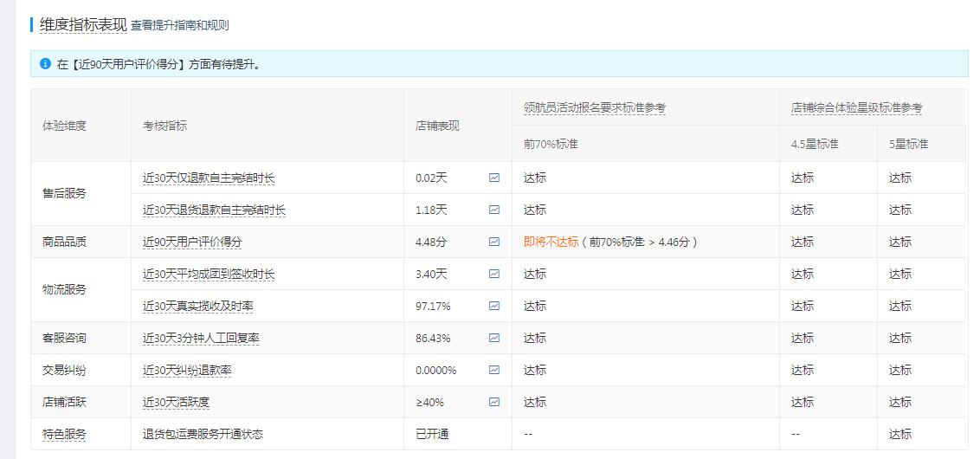The height and width of the screenshot is (459, 980).
Task: Select 86.43% store performance value
Action: point(433,339)
